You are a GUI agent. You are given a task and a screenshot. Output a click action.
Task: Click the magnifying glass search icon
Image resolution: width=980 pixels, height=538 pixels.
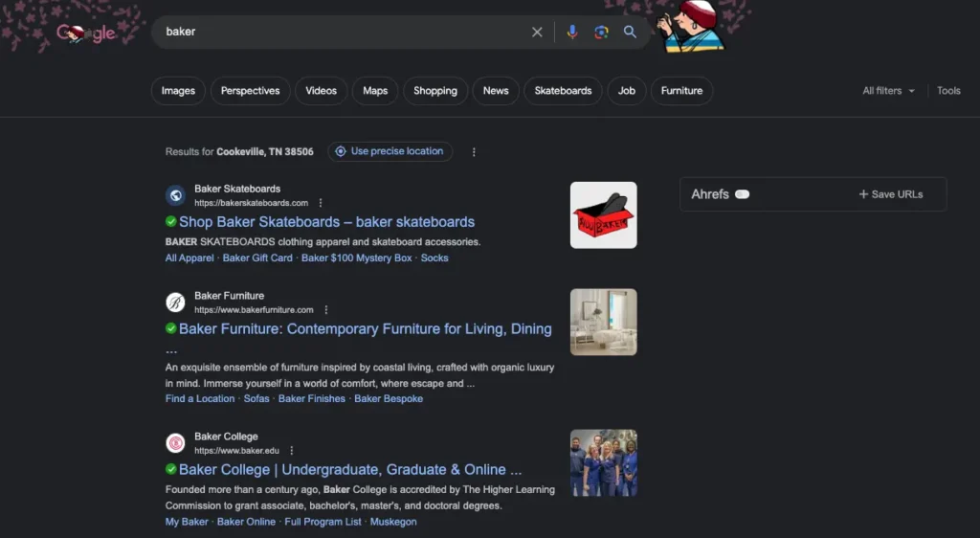coord(630,32)
